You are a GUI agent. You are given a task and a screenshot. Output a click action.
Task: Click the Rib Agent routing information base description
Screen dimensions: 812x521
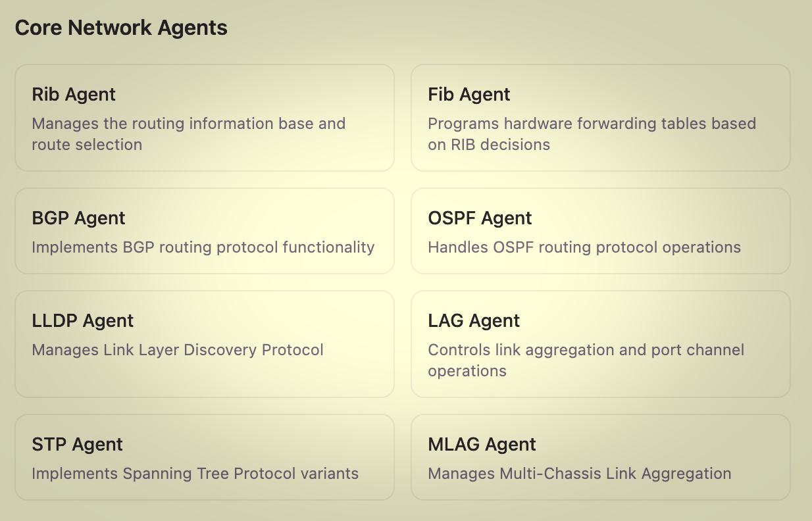(188, 124)
